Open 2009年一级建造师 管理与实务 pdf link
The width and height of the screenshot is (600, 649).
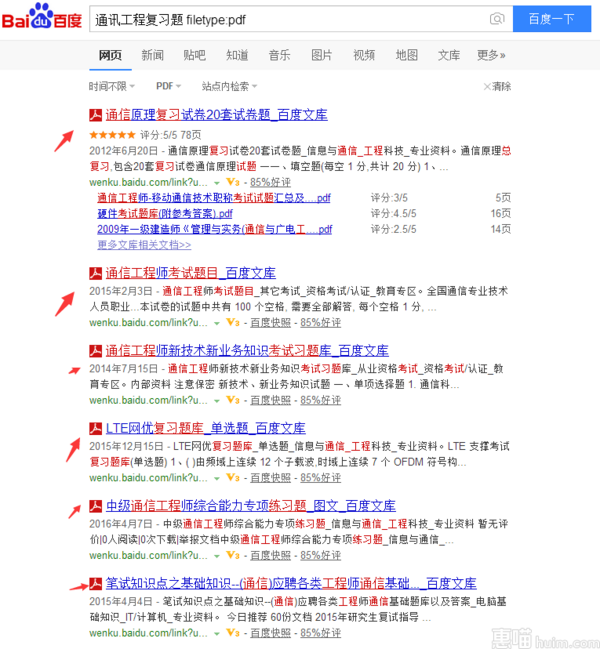click(214, 229)
